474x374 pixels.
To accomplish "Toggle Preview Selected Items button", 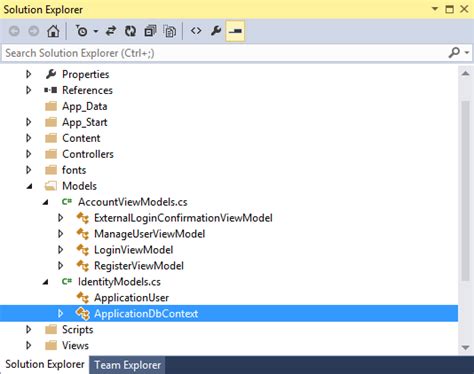I will 235,31.
